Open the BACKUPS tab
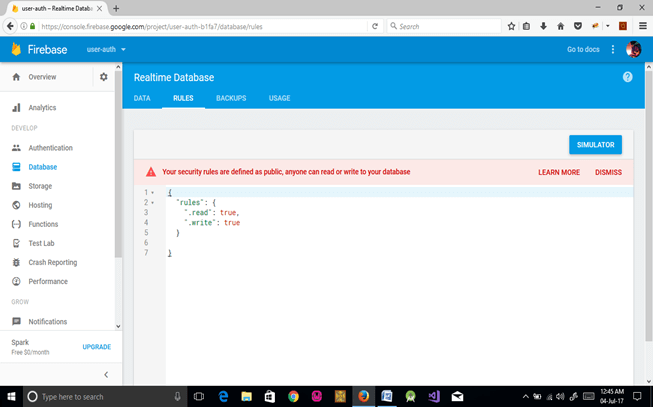This screenshot has height=407, width=653. 231,98
